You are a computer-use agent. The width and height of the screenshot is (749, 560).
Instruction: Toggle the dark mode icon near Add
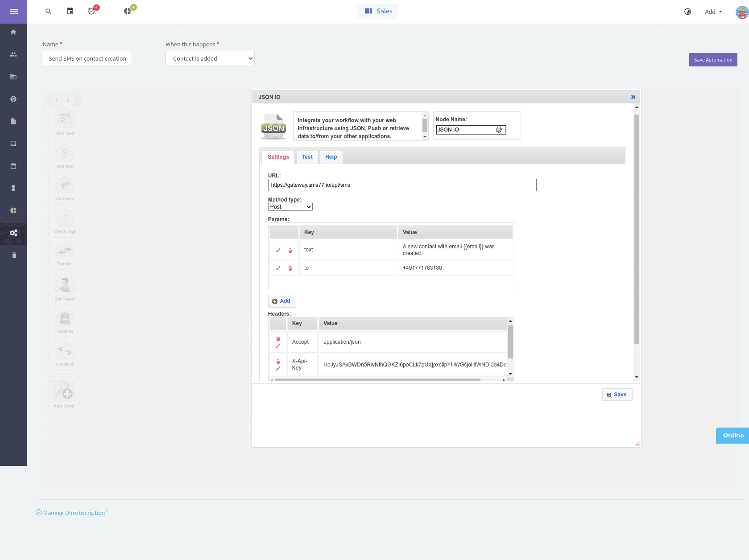coord(687,12)
